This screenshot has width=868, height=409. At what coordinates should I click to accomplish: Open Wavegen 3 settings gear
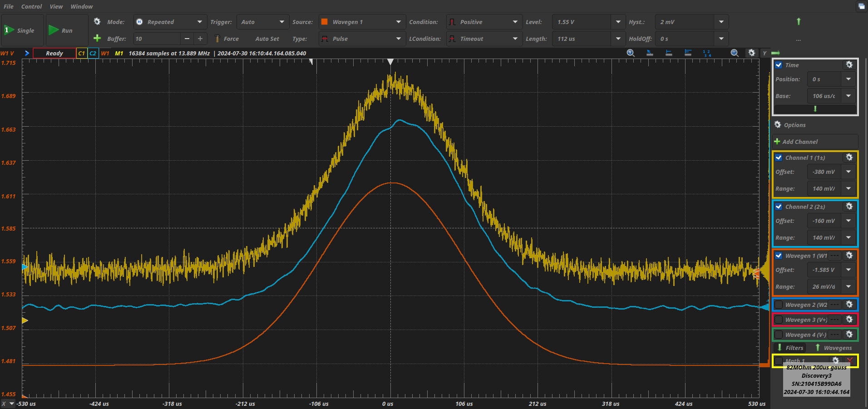pos(849,320)
